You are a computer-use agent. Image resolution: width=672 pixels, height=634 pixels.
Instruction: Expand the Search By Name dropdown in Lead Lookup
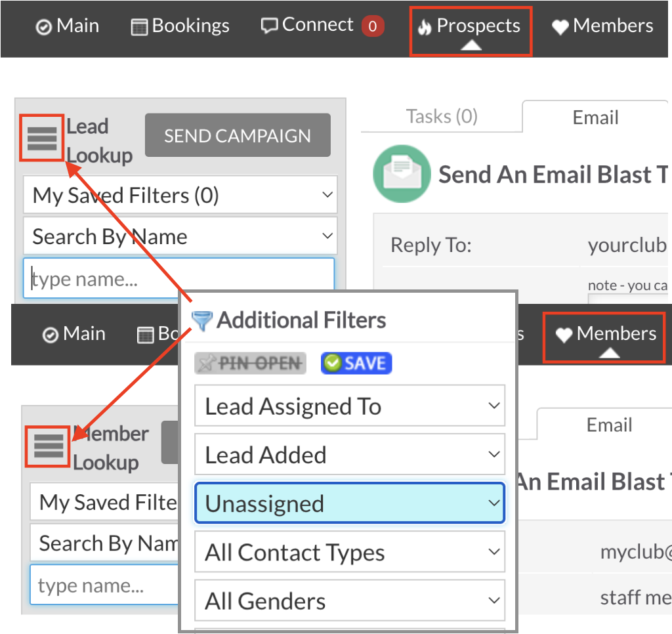click(180, 236)
